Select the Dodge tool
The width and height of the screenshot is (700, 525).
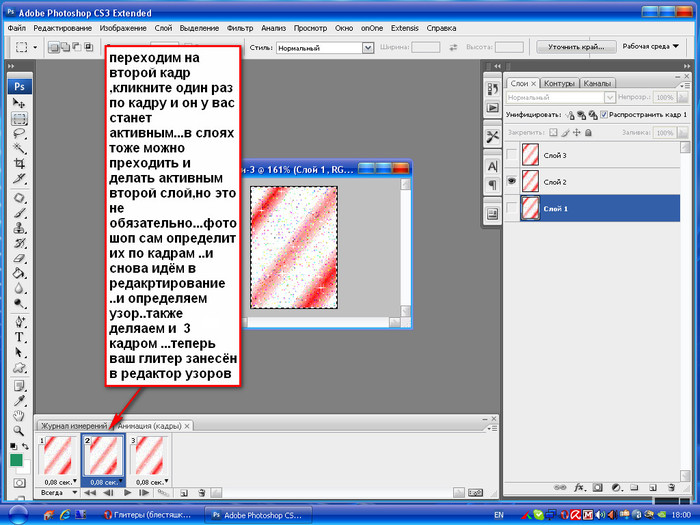19,304
